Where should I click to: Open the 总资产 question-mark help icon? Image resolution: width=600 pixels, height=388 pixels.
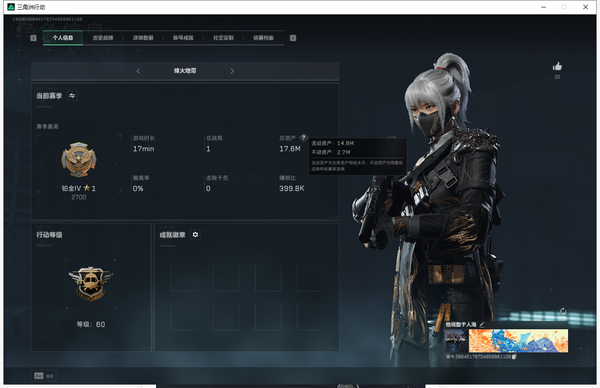(303, 137)
